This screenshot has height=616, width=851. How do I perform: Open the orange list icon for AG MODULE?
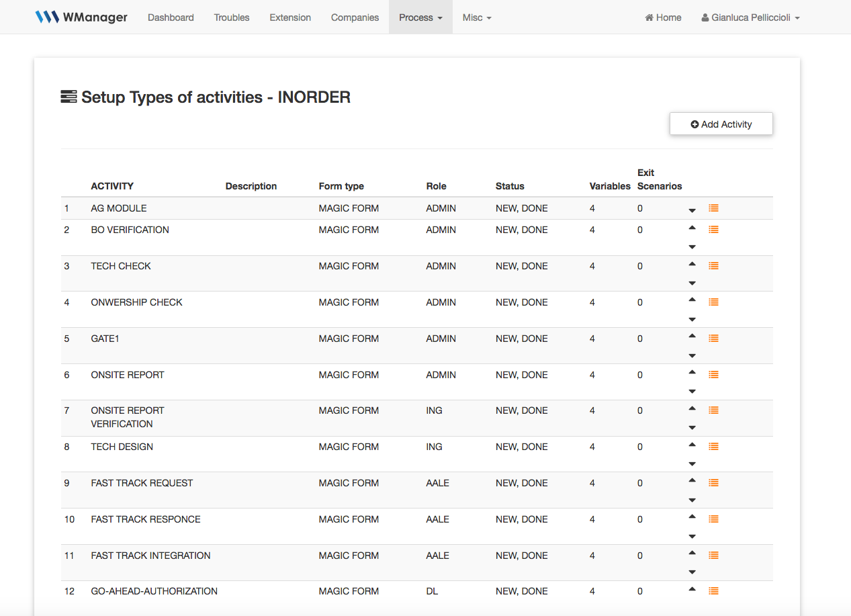pyautogui.click(x=713, y=208)
